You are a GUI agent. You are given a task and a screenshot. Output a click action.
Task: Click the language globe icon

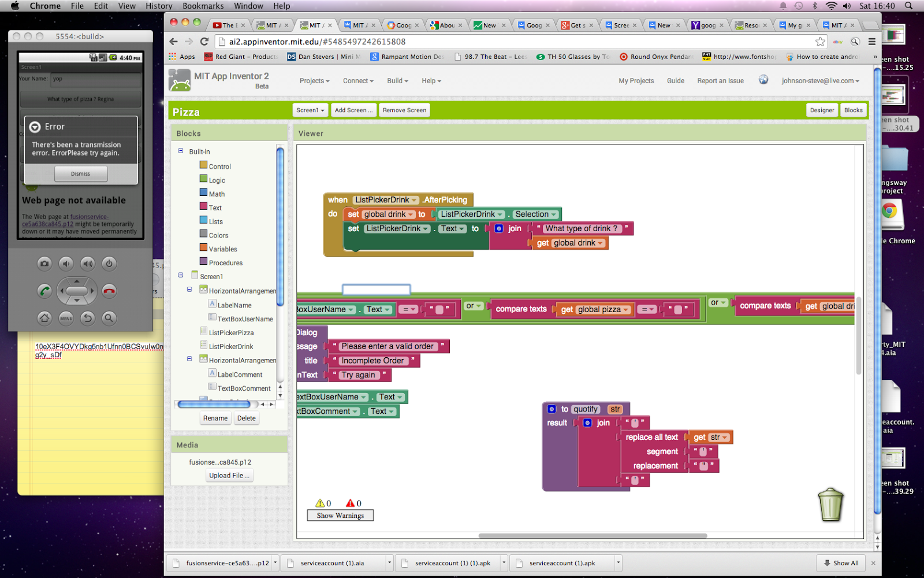(x=763, y=80)
